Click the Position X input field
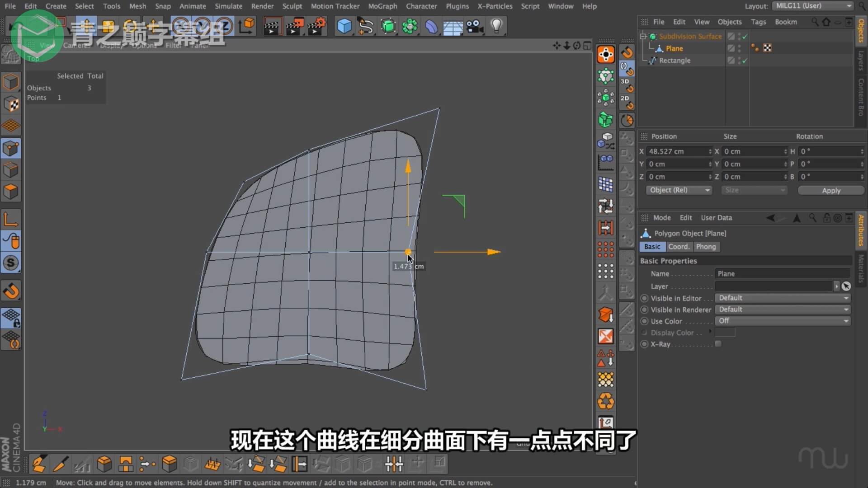Viewport: 868px width, 488px height. pos(676,151)
